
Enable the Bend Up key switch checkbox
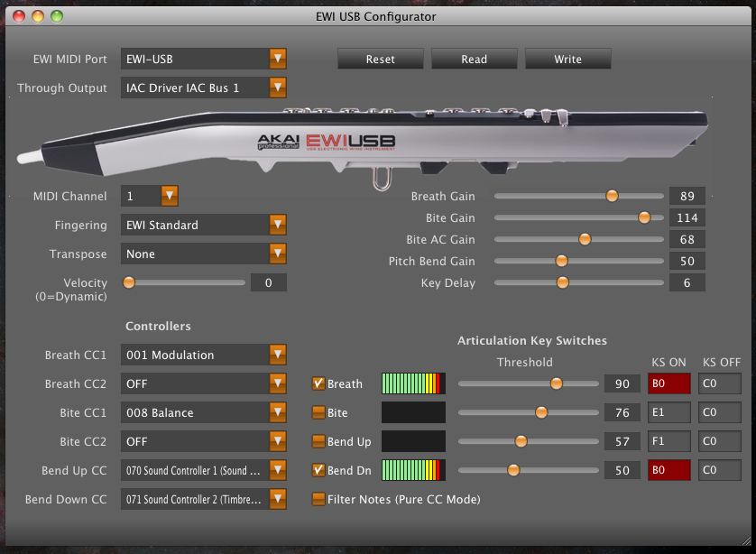click(x=318, y=441)
